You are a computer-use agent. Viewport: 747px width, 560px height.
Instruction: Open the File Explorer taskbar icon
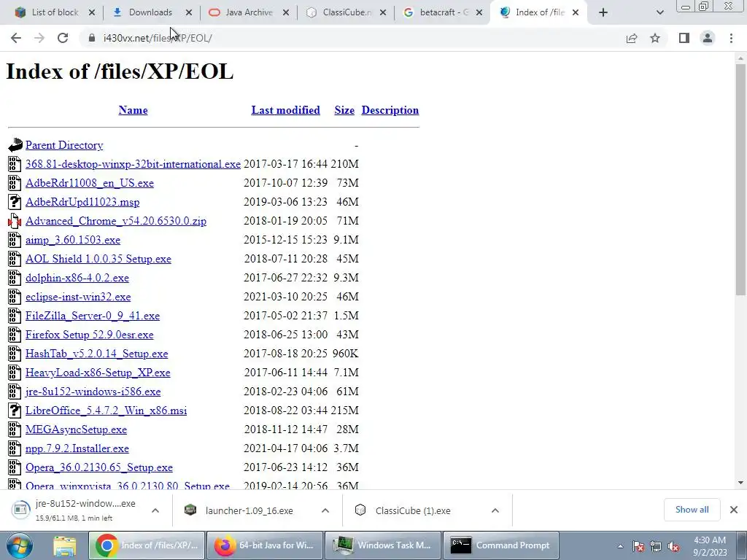click(64, 545)
